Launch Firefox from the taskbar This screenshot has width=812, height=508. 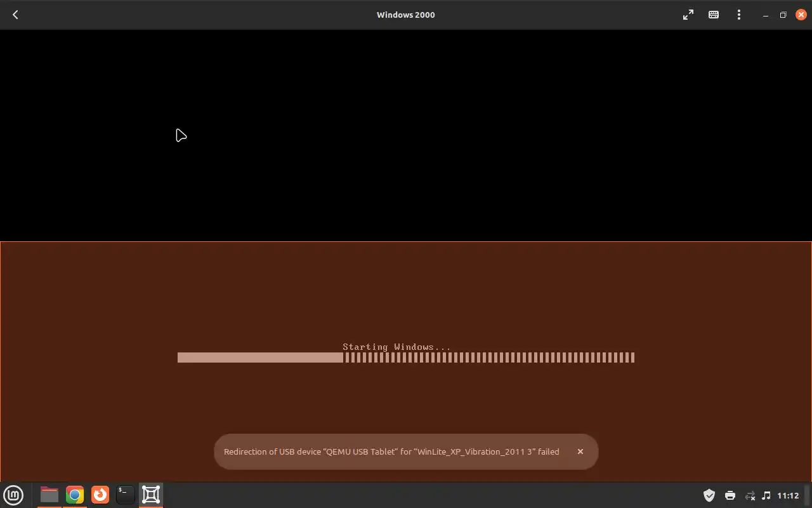[100, 495]
